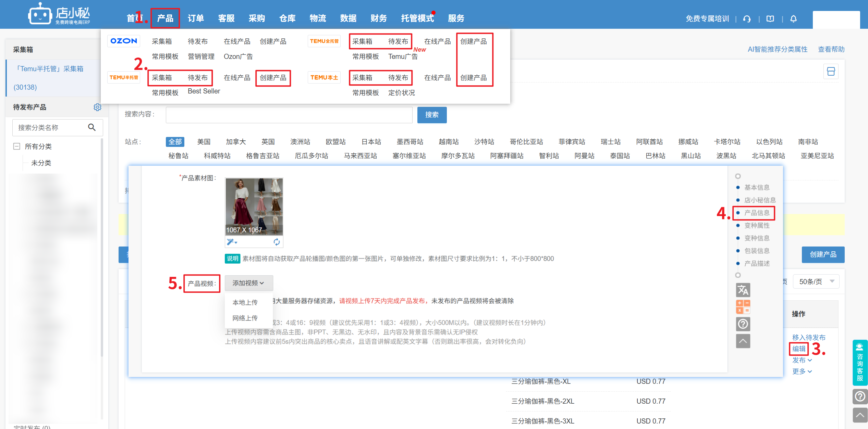This screenshot has height=429, width=868.
Task: Select the 美国 site filter
Action: pos(204,142)
